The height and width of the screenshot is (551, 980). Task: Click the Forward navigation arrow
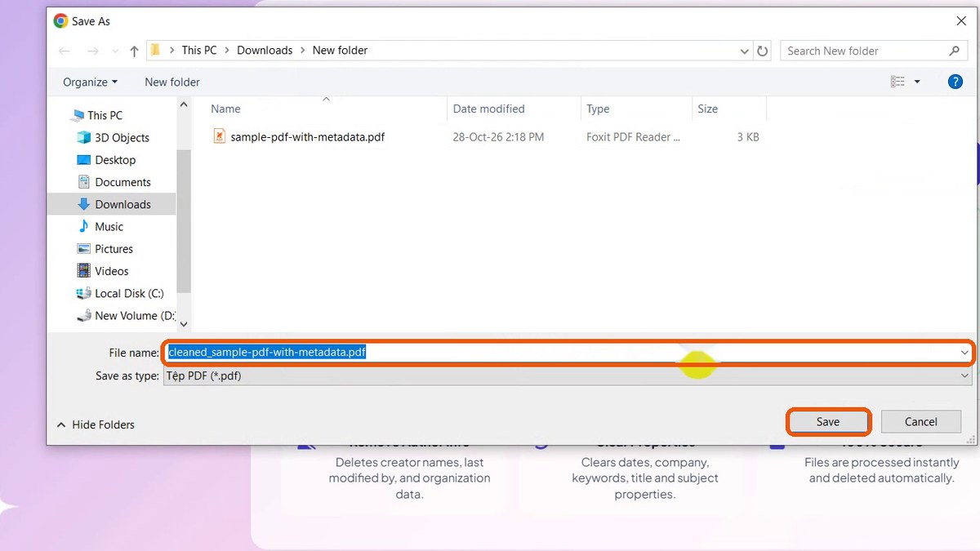[92, 51]
